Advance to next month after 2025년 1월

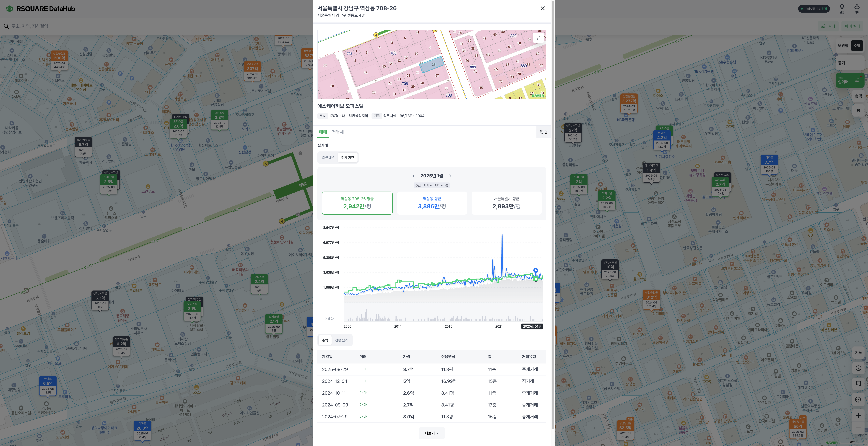tap(450, 176)
